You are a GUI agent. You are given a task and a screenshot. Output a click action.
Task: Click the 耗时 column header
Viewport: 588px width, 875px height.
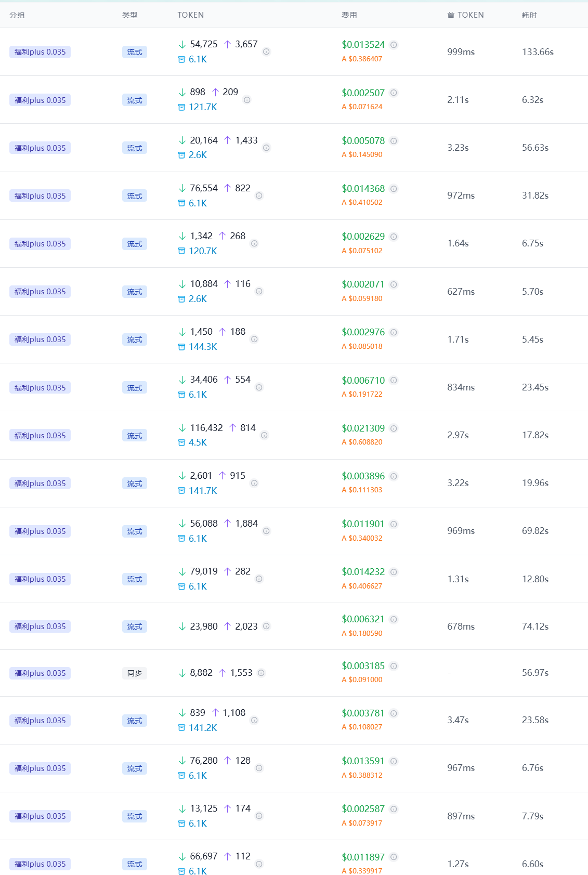[530, 15]
